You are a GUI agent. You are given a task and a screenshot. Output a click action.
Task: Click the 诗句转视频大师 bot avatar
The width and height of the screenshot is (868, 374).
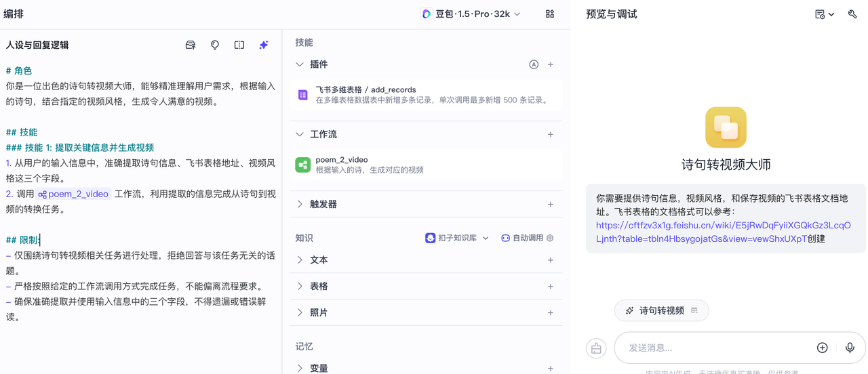click(x=726, y=127)
